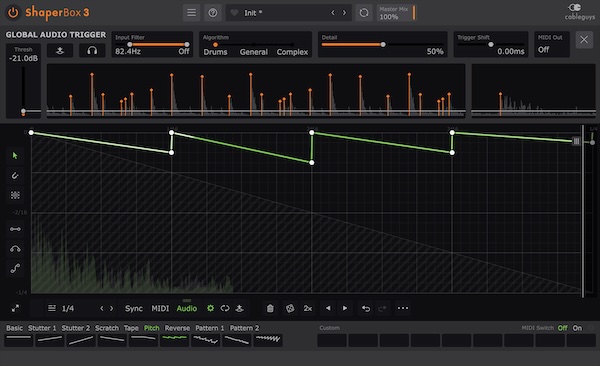Viewport: 600px width, 366px height.
Task: Open the hamburger main menu
Action: tap(191, 13)
